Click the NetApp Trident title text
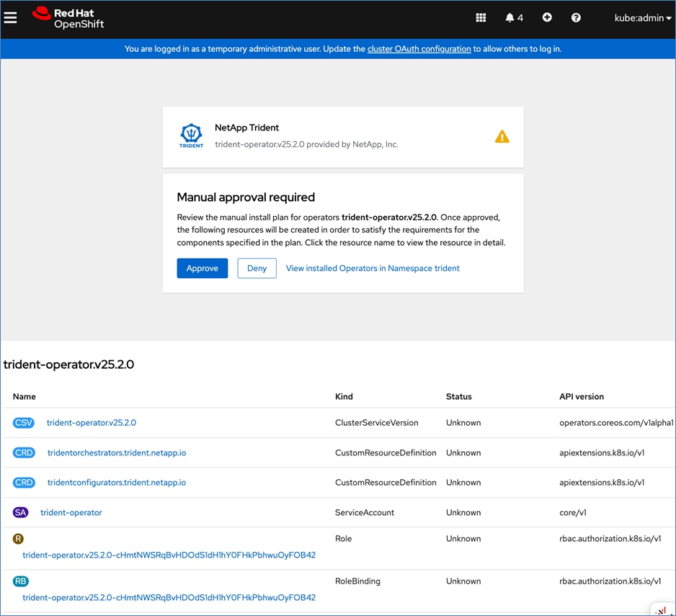 (246, 128)
